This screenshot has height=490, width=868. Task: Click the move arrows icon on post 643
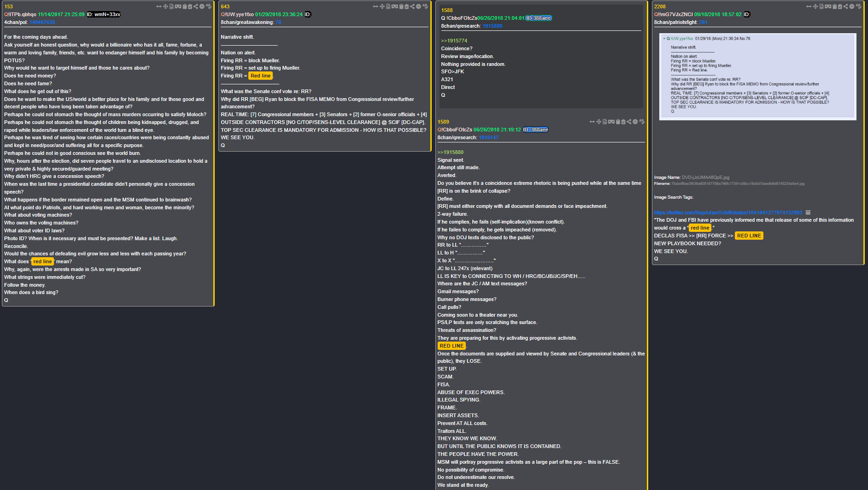point(382,6)
